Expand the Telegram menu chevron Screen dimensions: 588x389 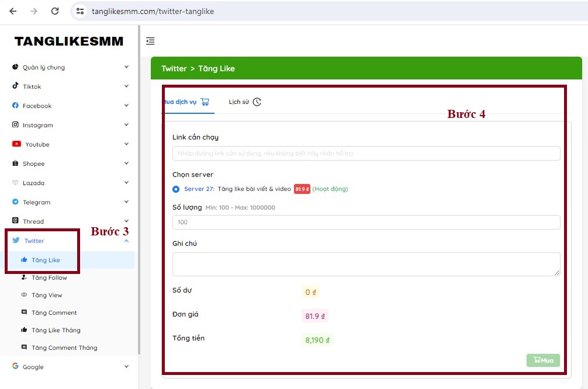126,202
